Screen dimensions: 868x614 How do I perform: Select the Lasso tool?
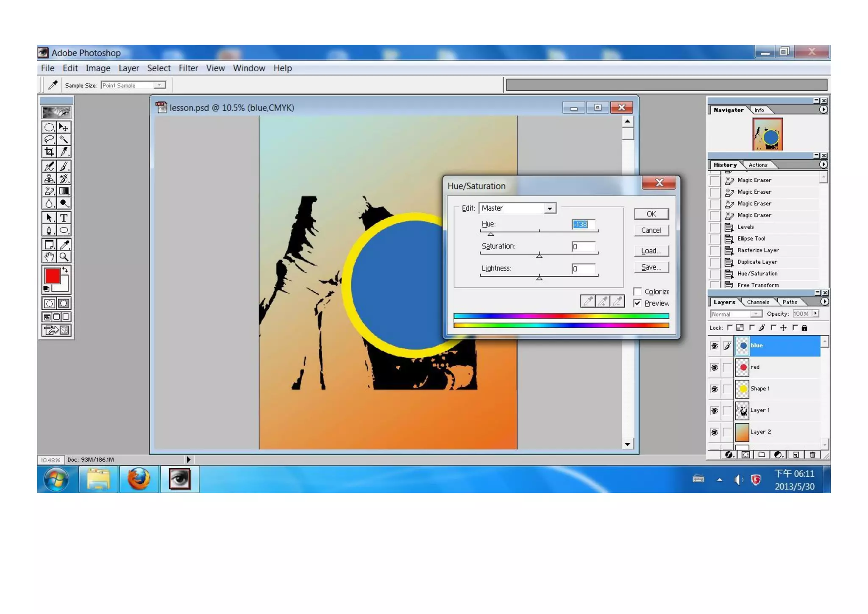pos(49,139)
